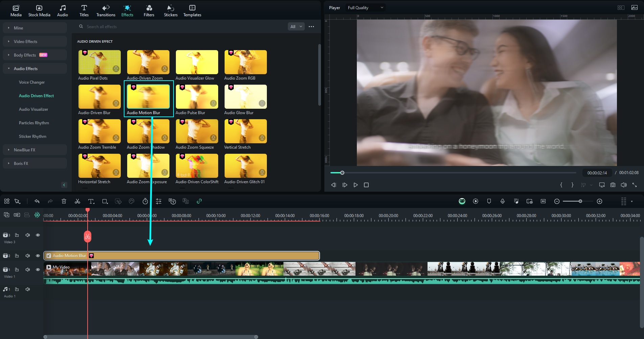Expand the Video Effects category
The image size is (644, 339).
point(35,41)
